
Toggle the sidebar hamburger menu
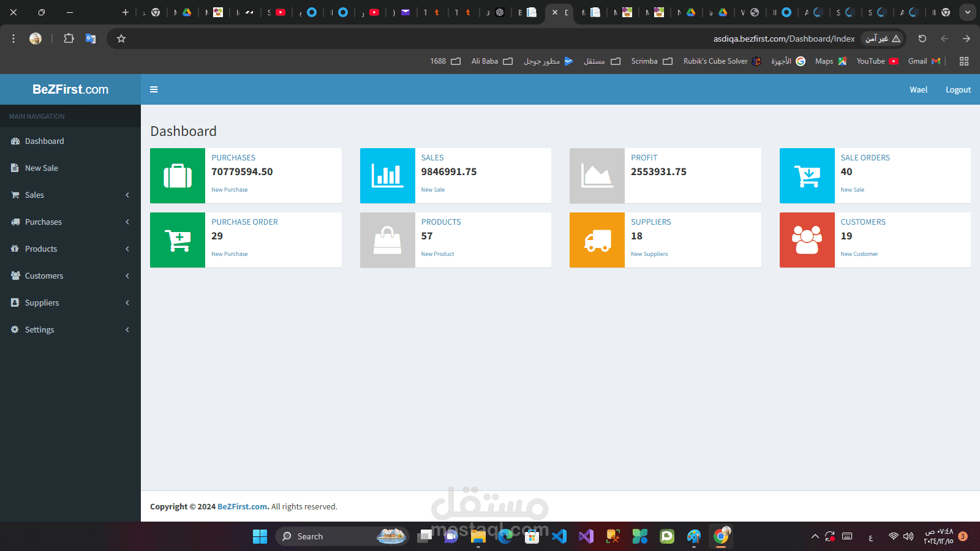tap(154, 89)
